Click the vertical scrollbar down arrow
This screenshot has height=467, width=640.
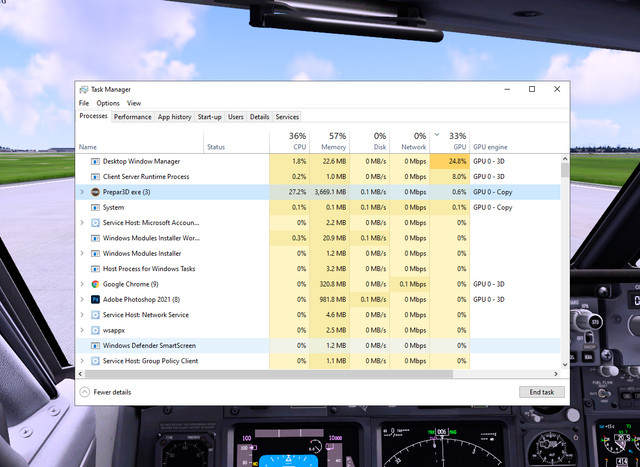point(565,365)
